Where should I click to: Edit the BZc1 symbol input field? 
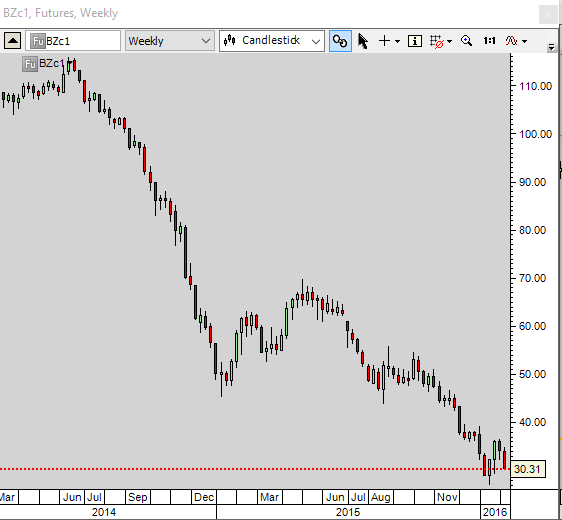click(x=73, y=40)
